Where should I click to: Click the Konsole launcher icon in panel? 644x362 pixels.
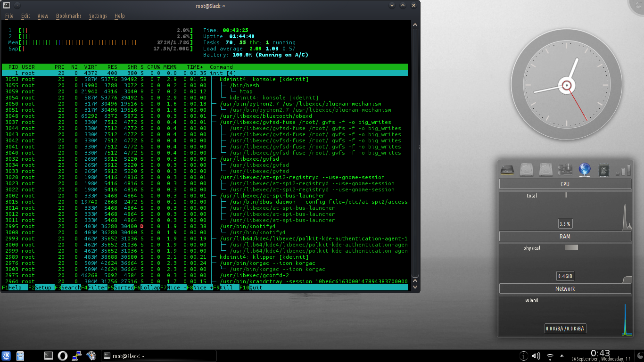[48, 356]
